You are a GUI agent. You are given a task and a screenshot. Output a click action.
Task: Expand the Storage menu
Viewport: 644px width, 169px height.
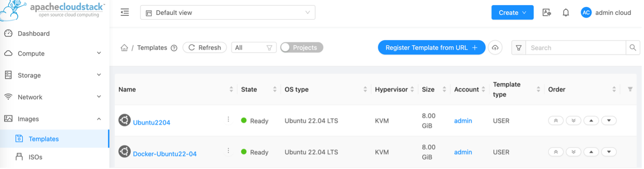click(54, 75)
